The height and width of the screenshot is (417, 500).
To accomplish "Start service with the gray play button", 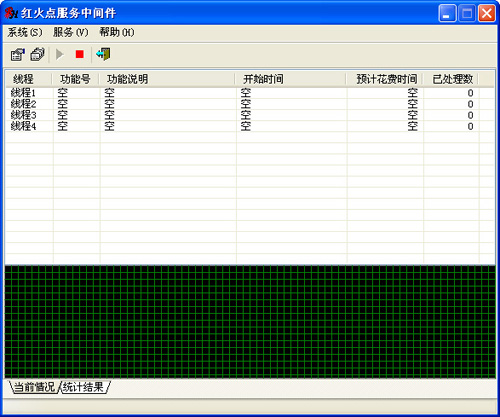I will [x=60, y=54].
